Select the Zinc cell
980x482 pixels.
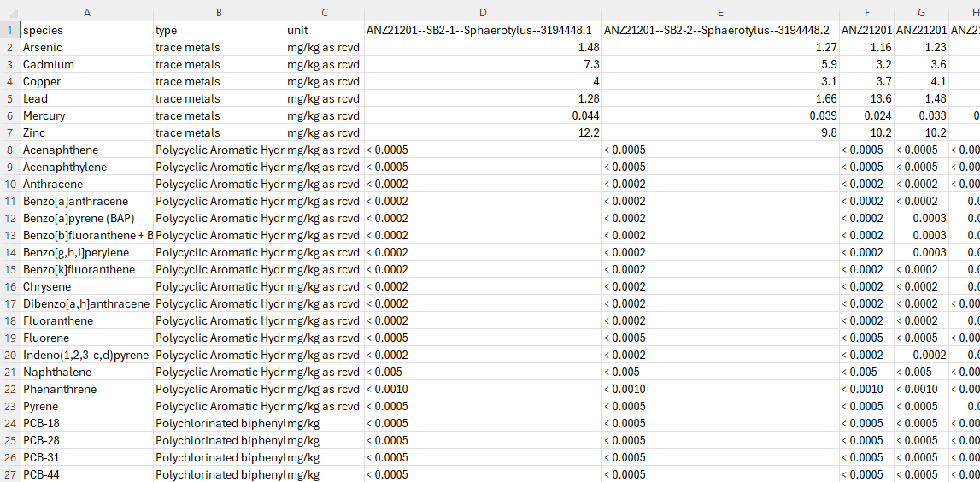pos(87,132)
